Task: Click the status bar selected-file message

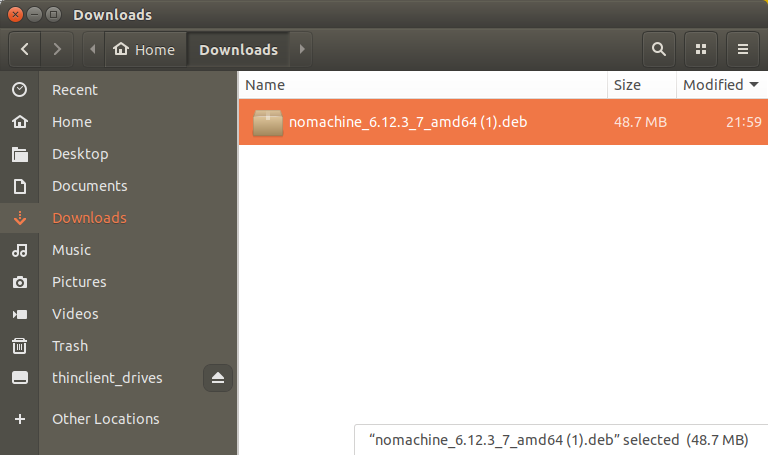Action: pos(558,440)
